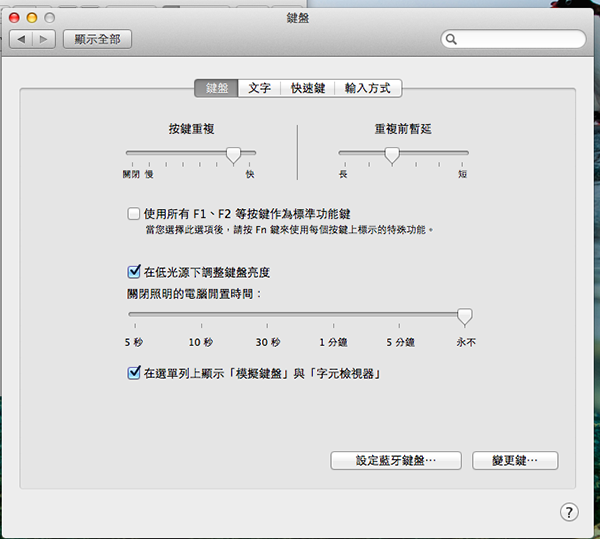Focus the search field in the toolbar

coord(513,39)
